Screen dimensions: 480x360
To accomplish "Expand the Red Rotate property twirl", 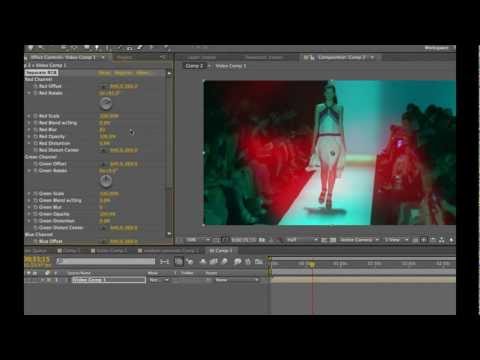I will click(29, 93).
